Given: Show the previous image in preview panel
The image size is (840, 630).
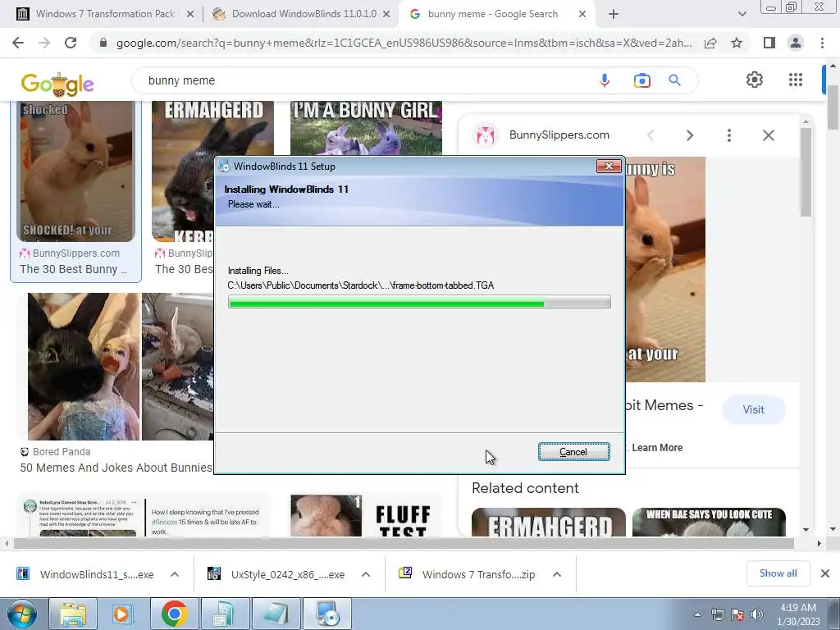Looking at the screenshot, I should (651, 135).
